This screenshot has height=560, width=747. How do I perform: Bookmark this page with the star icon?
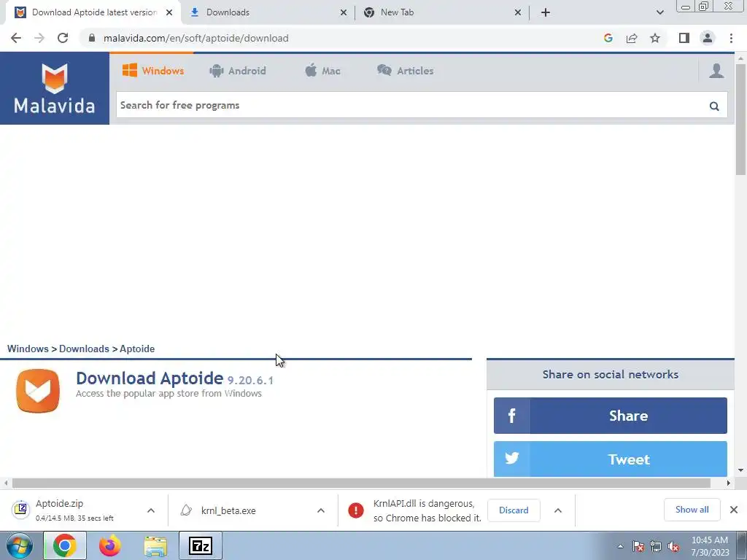655,38
